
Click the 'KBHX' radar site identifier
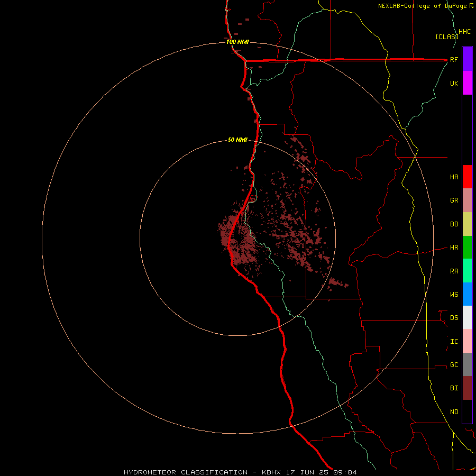[272, 472]
